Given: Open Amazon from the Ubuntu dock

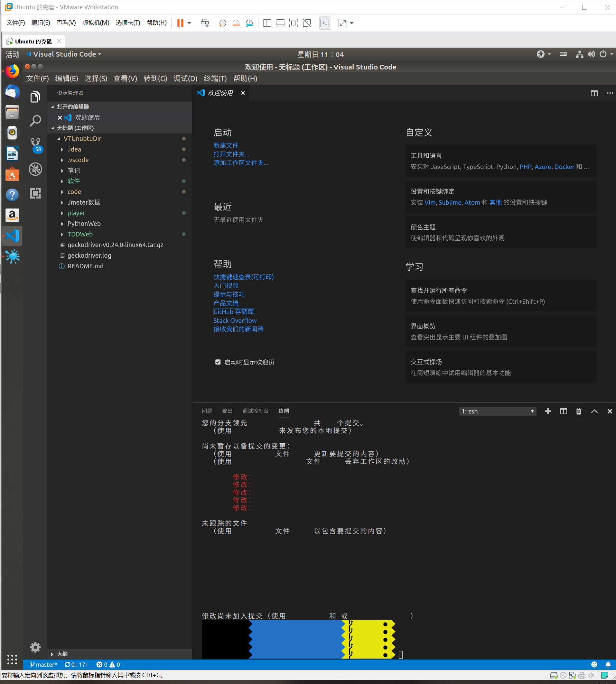Looking at the screenshot, I should (x=12, y=215).
